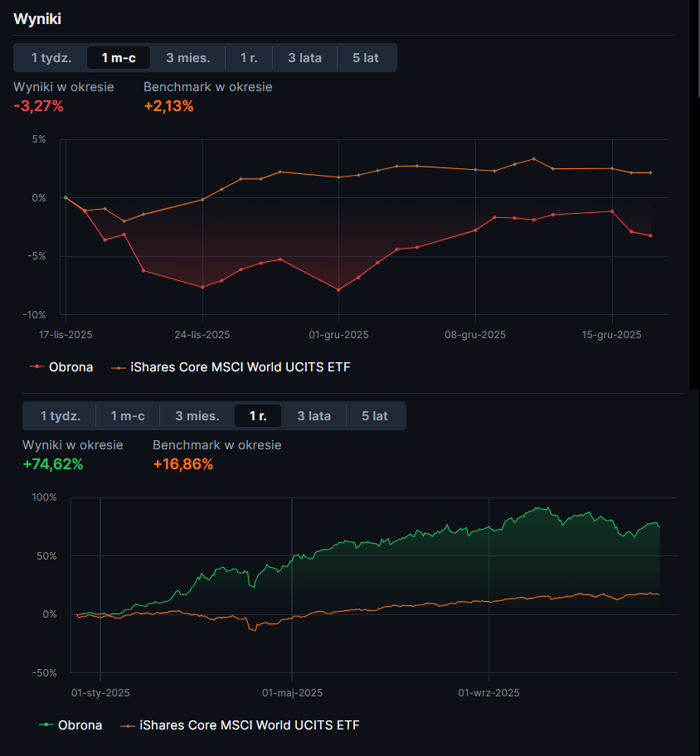Switch the lower chart to 1 m-c period
700x756 pixels.
[x=128, y=416]
